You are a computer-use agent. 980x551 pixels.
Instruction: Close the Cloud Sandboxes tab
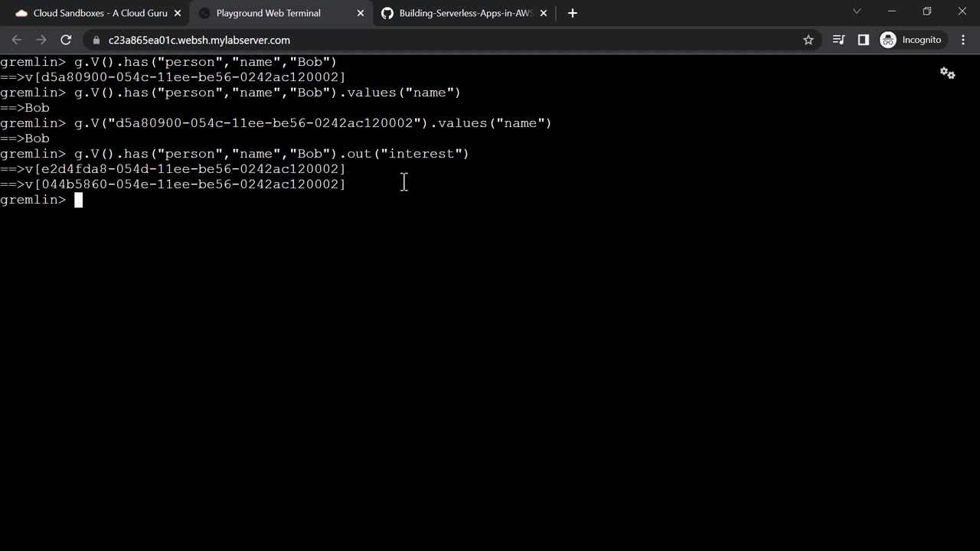[177, 13]
